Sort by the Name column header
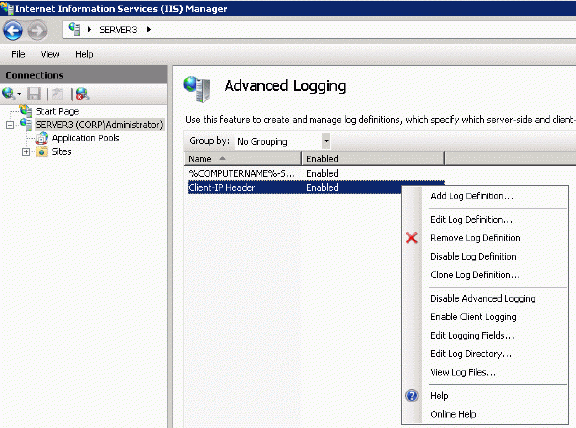This screenshot has height=428, width=576. (243, 159)
